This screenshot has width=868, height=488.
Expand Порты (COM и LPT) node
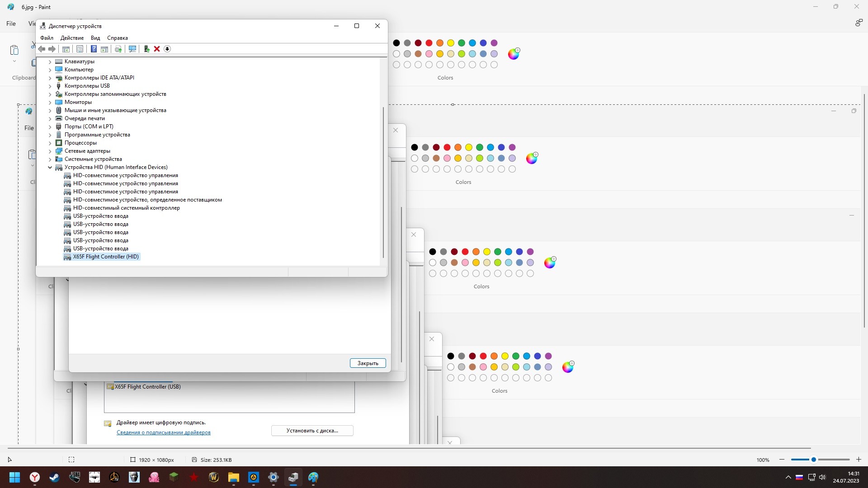tap(50, 127)
